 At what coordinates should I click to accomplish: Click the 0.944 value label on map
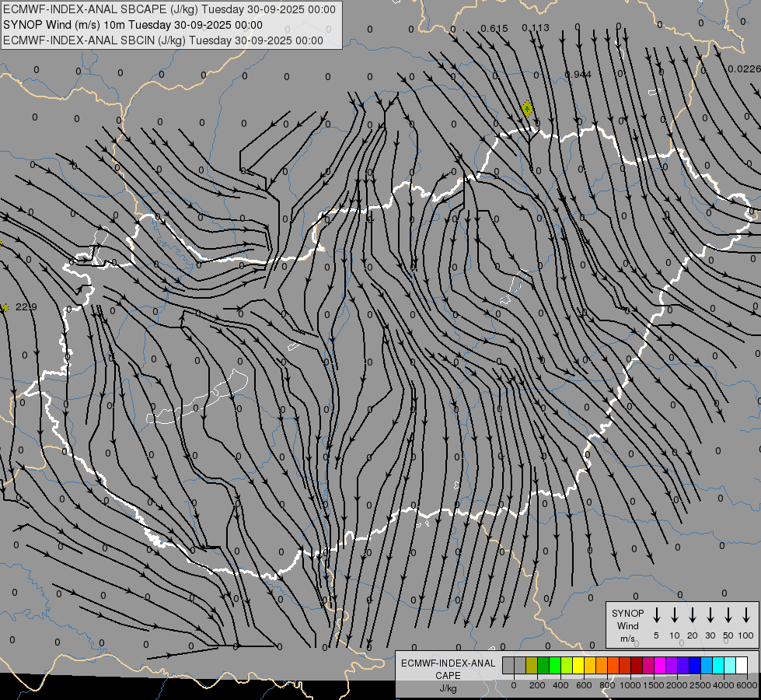578,75
